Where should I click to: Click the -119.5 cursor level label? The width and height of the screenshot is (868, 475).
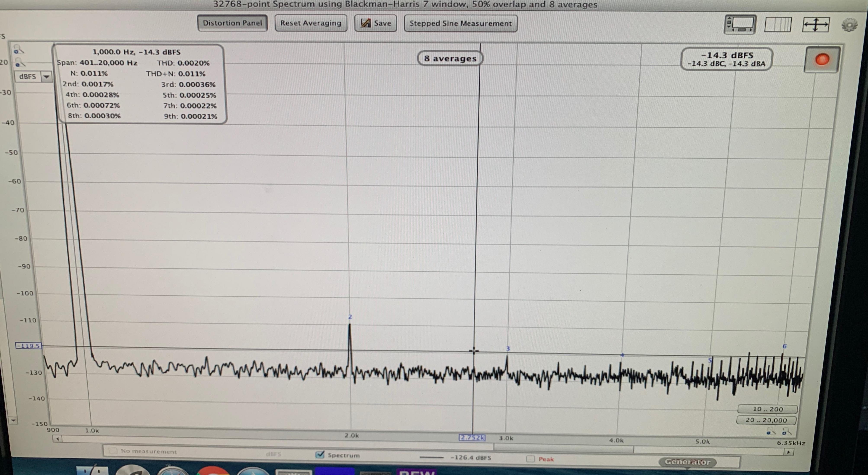click(x=29, y=346)
